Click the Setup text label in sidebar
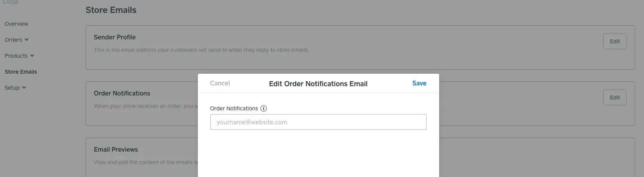Image resolution: width=644 pixels, height=177 pixels. coord(12,88)
